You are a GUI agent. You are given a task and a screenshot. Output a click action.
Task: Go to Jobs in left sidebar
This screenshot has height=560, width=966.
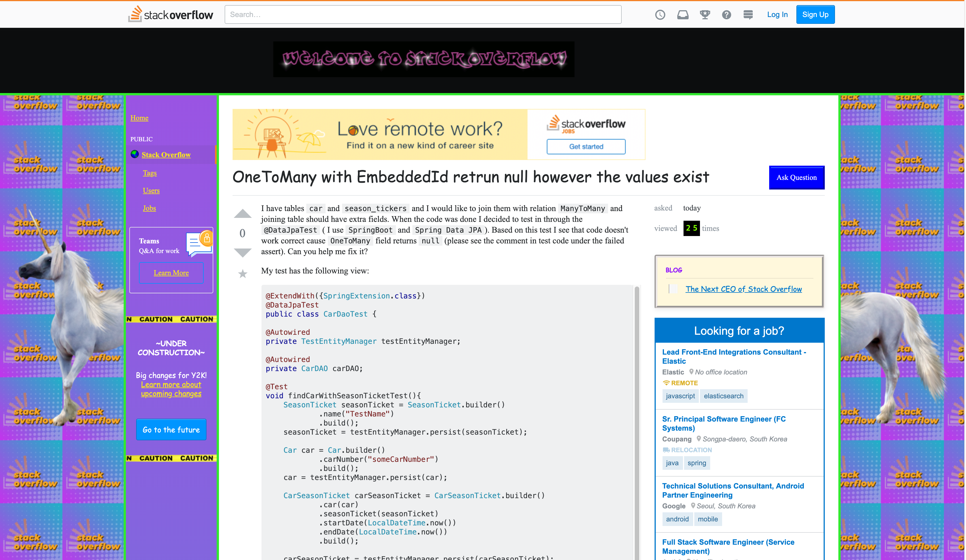coord(149,208)
